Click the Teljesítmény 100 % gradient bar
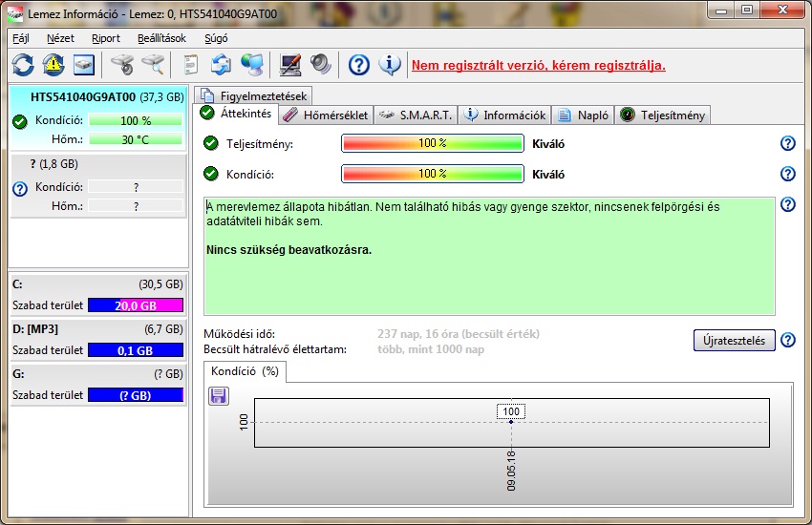The height and width of the screenshot is (525, 812). point(433,143)
